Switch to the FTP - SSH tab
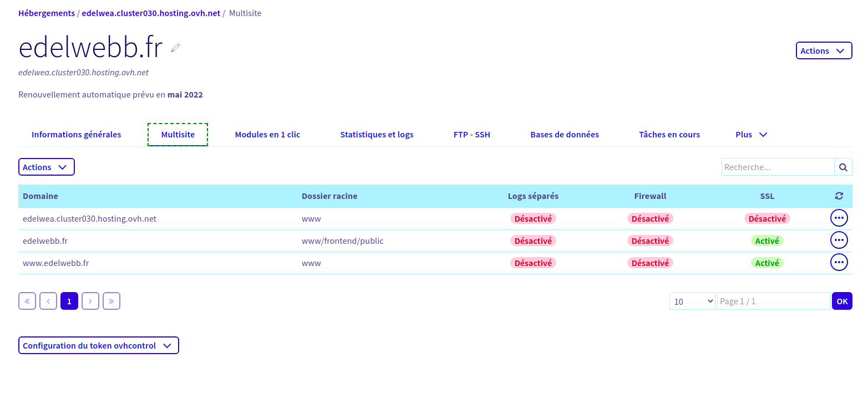This screenshot has width=868, height=404. (472, 134)
